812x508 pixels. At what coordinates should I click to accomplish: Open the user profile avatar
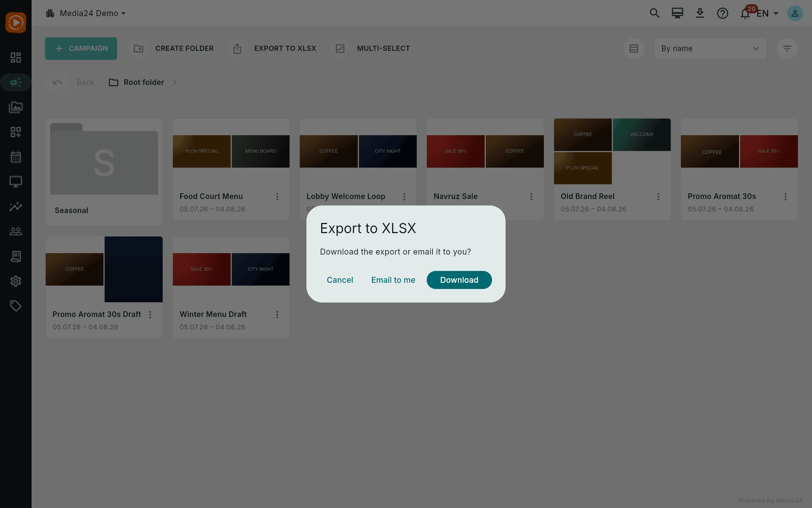[x=795, y=13]
